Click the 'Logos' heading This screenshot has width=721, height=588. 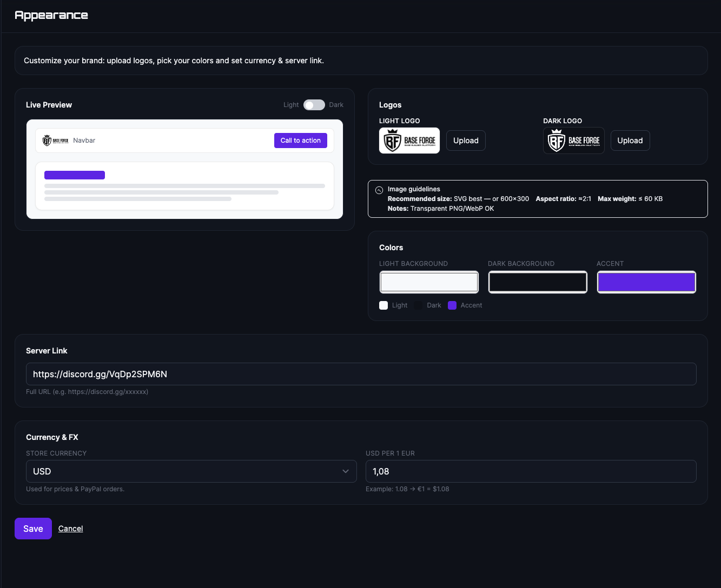tap(391, 105)
